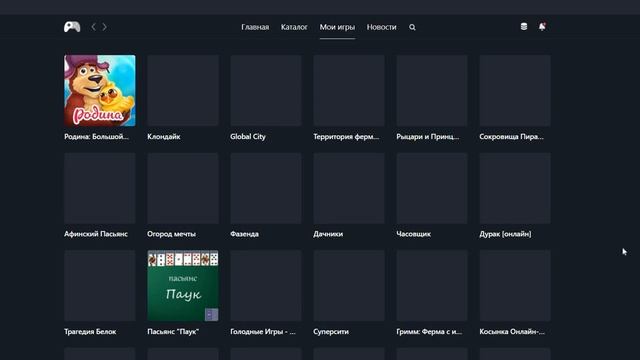The image size is (640, 360).
Task: Click the Global City game tile
Action: 266,91
